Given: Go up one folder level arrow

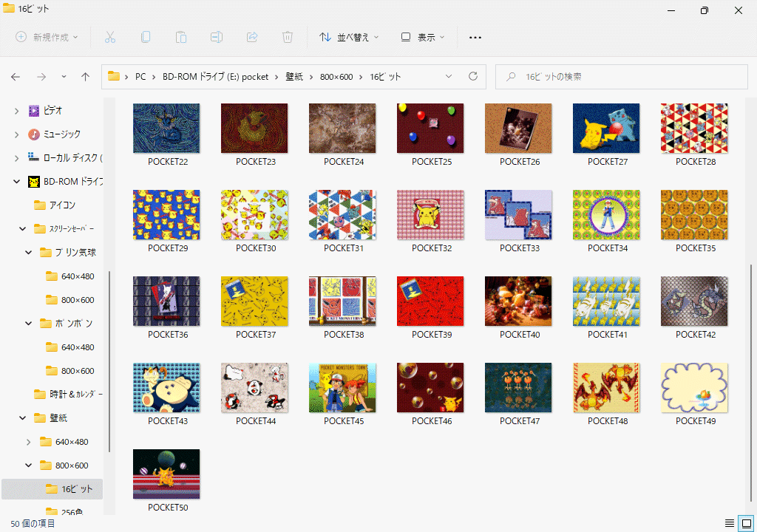Looking at the screenshot, I should click(x=86, y=77).
